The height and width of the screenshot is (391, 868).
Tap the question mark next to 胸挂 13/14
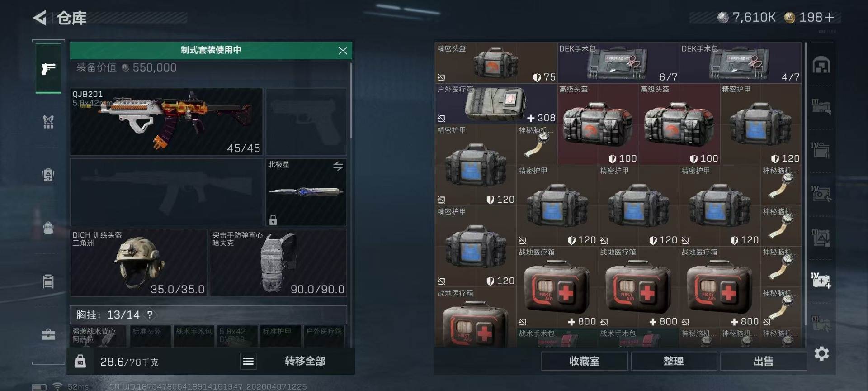(x=150, y=315)
